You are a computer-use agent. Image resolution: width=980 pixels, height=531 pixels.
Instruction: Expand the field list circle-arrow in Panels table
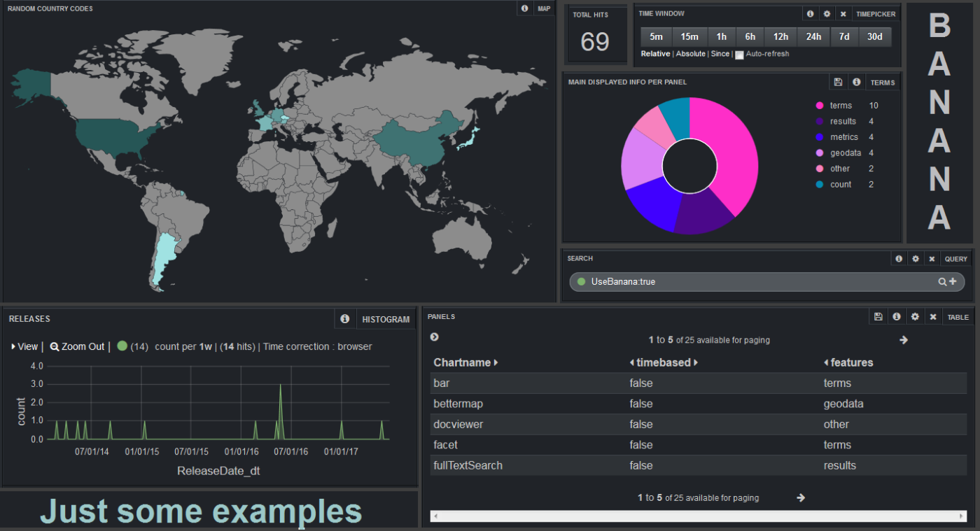[434, 337]
